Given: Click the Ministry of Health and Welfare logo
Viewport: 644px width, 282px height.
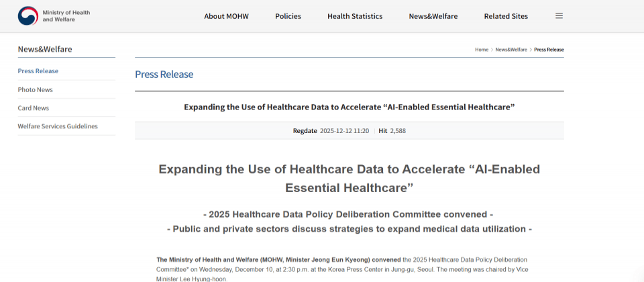Looking at the screenshot, I should pyautogui.click(x=54, y=16).
